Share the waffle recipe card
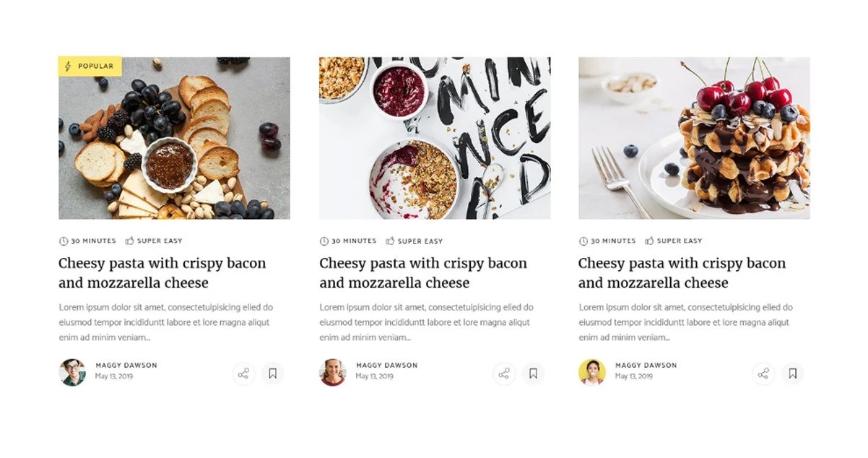 tap(763, 373)
